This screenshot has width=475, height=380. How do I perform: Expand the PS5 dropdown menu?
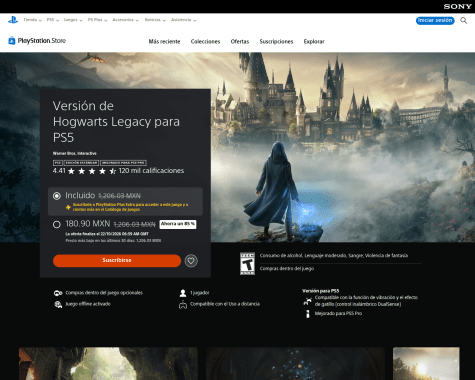(53, 20)
